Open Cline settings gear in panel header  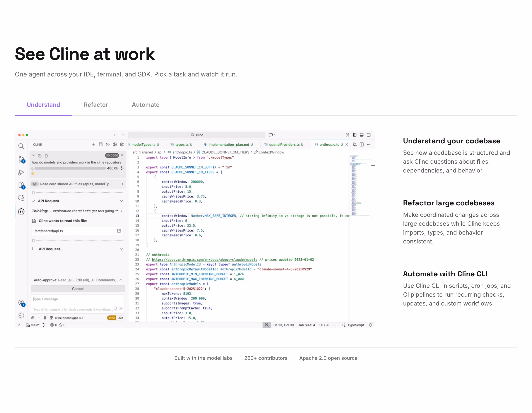[122, 144]
